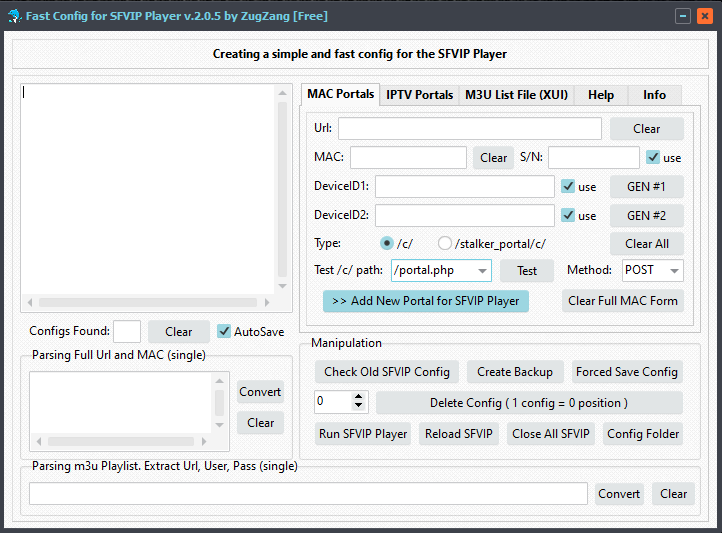Clear the Configs Found list
This screenshot has width=722, height=533.
(179, 332)
